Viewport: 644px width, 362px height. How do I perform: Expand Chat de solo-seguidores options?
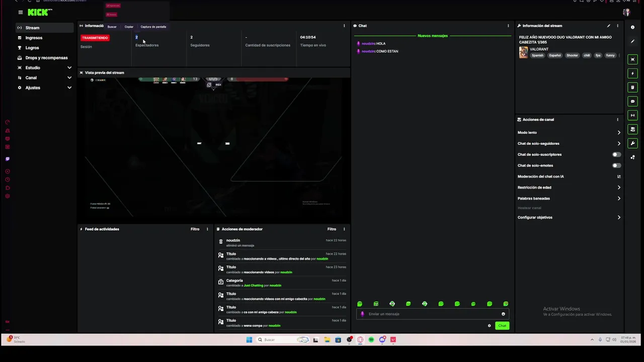tap(569, 144)
